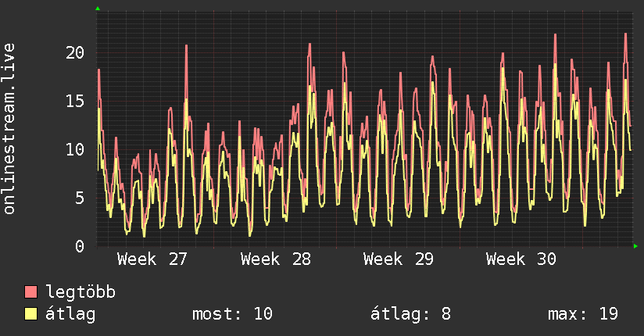Click the tallest pink peak in Week 27

186,46
